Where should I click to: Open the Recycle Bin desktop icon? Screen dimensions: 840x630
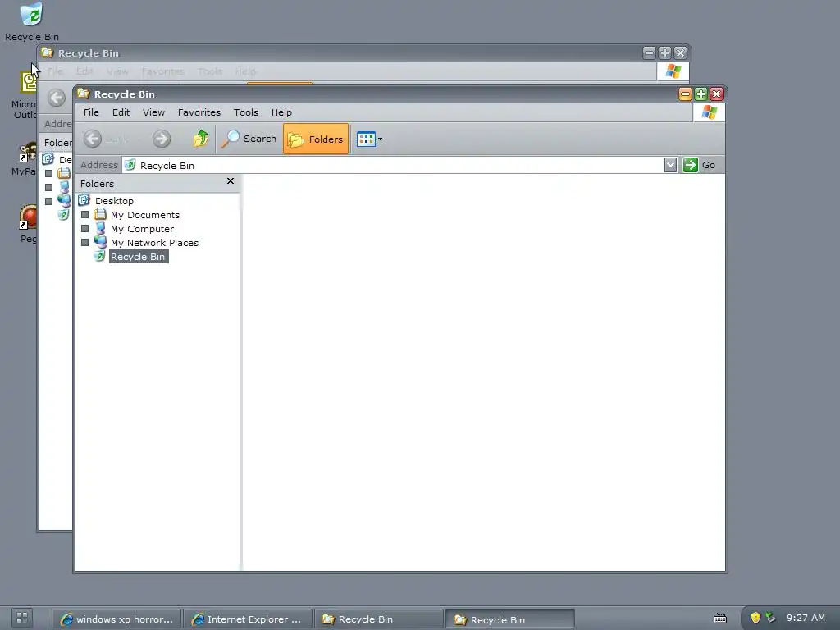(x=32, y=21)
